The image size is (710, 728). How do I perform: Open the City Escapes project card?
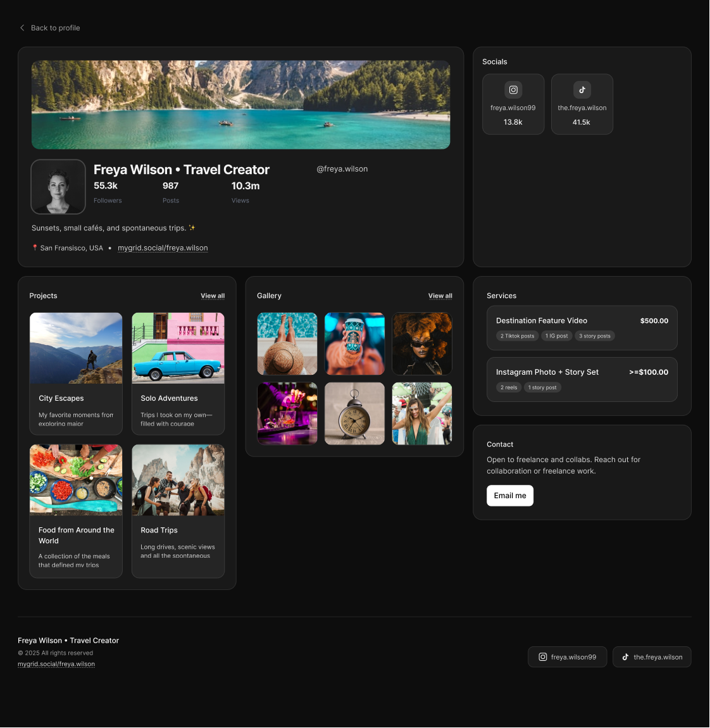76,373
